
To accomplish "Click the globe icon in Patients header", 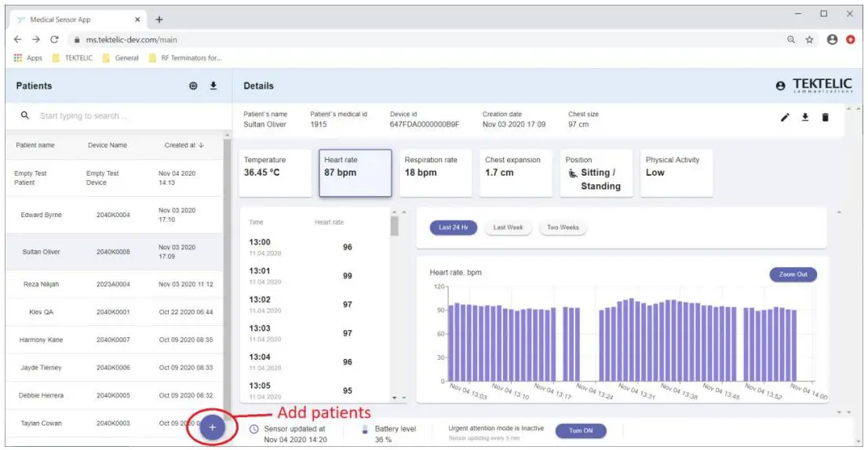I will pos(193,86).
